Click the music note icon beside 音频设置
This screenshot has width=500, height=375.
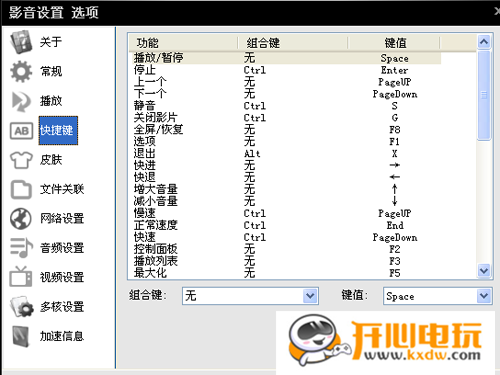tap(21, 248)
